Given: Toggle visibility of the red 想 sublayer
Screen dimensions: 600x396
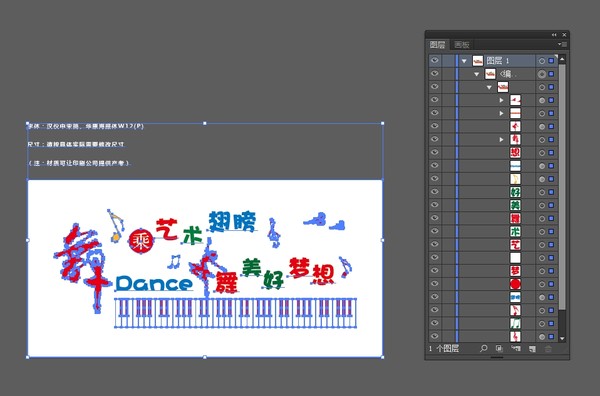Looking at the screenshot, I should (435, 152).
